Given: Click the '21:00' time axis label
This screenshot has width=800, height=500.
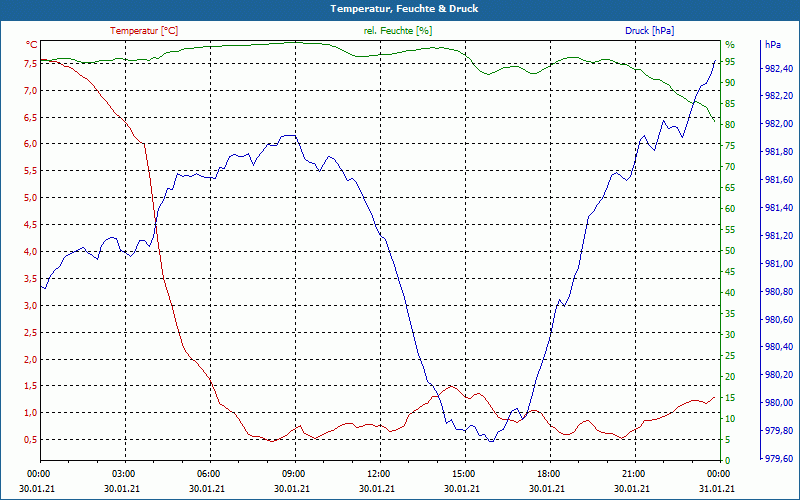Looking at the screenshot, I should click(x=633, y=474).
